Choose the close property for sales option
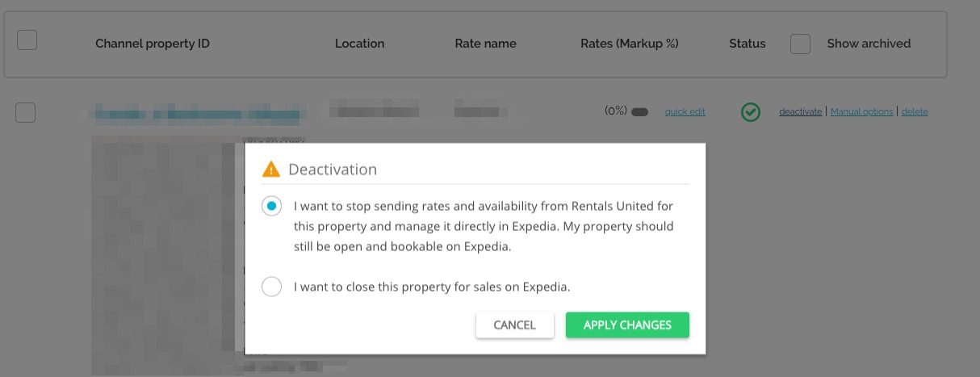The image size is (980, 377). tap(272, 287)
